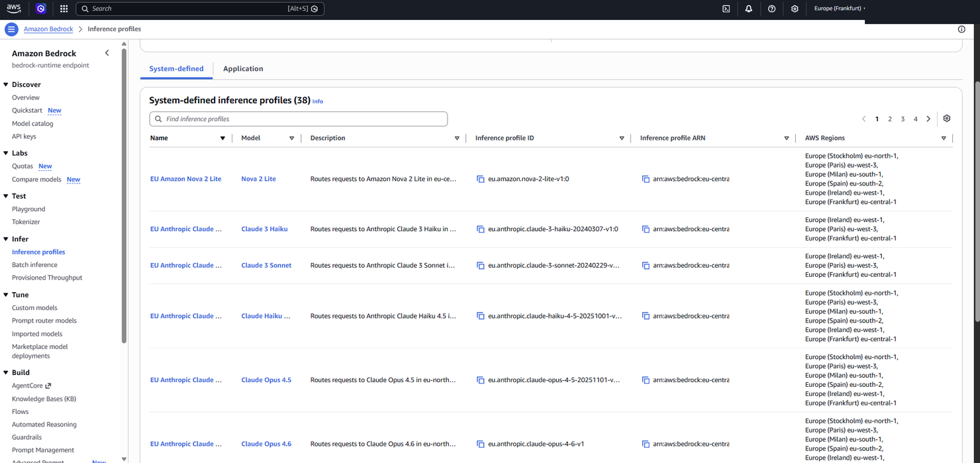Open the services grid menu

pos(64,9)
